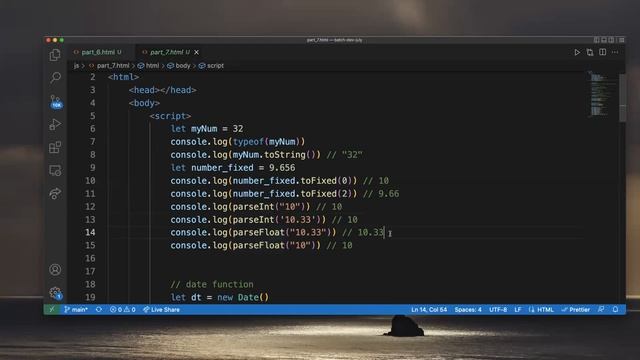The width and height of the screenshot is (640, 360).
Task: Click line number 6 in gutter
Action: [x=93, y=129]
